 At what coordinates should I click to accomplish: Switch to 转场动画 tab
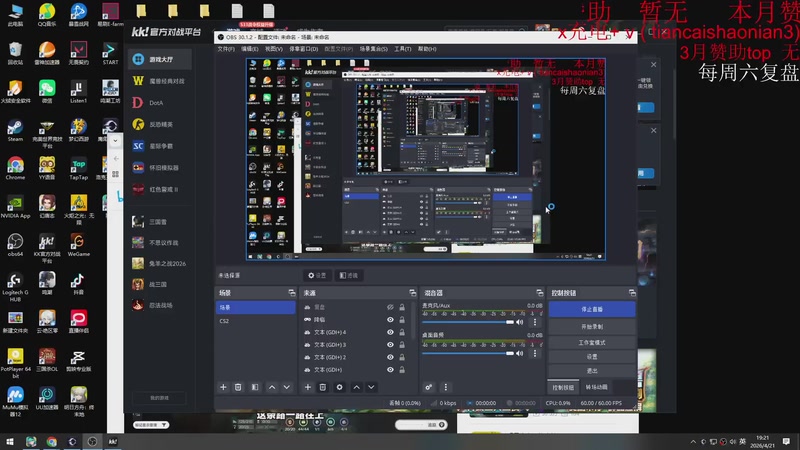point(596,387)
